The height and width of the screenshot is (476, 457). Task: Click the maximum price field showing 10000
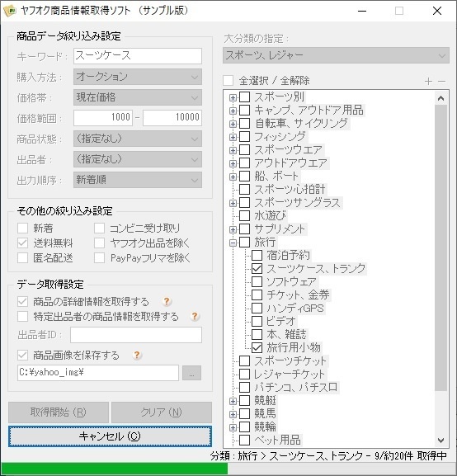(172, 118)
